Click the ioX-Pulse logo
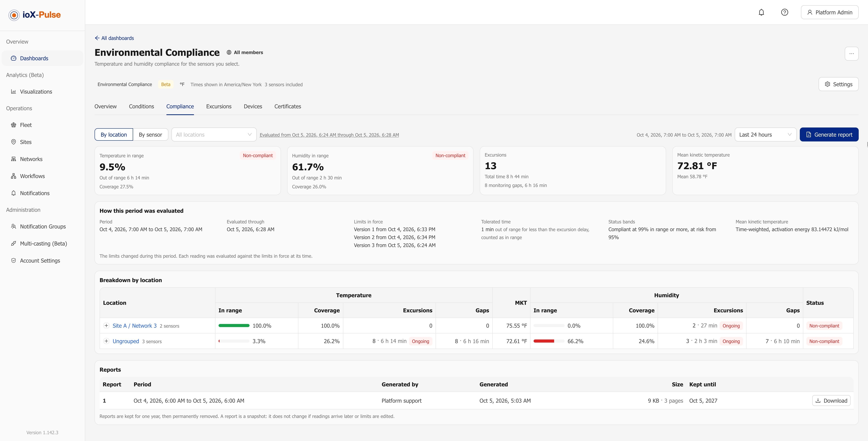Viewport: 868px width, 441px height. (x=35, y=15)
